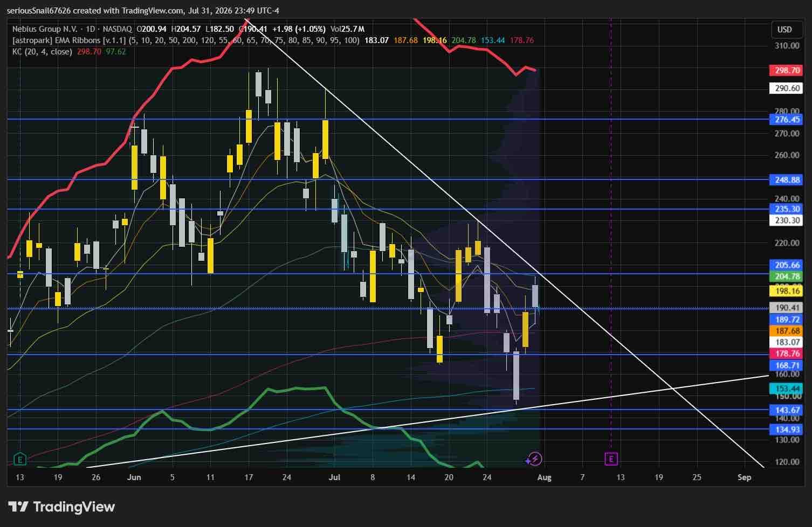Click the blue 189.72 price label

(x=787, y=320)
